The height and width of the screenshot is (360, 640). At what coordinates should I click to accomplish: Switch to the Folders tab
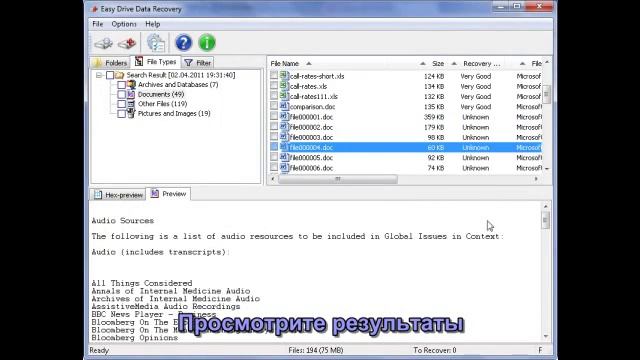click(110, 62)
